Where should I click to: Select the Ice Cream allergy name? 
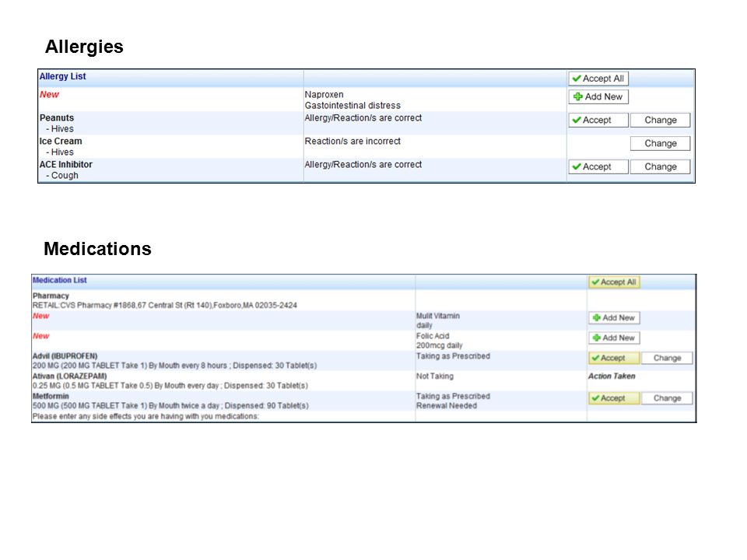coord(61,141)
